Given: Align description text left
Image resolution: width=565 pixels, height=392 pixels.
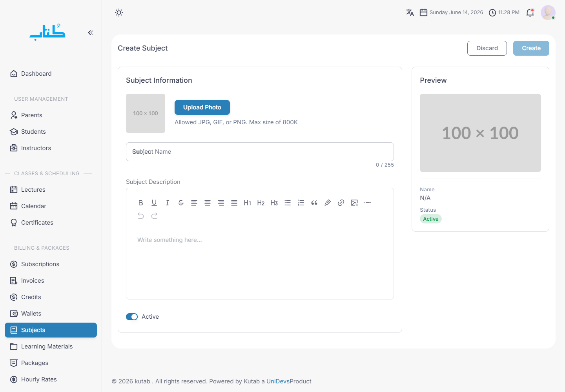Looking at the screenshot, I should coord(194,203).
